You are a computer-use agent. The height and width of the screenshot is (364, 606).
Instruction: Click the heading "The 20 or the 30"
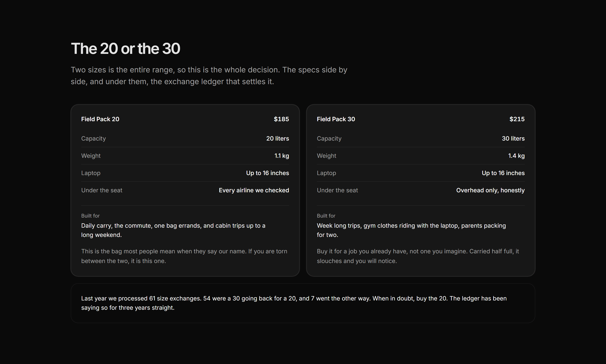(125, 48)
